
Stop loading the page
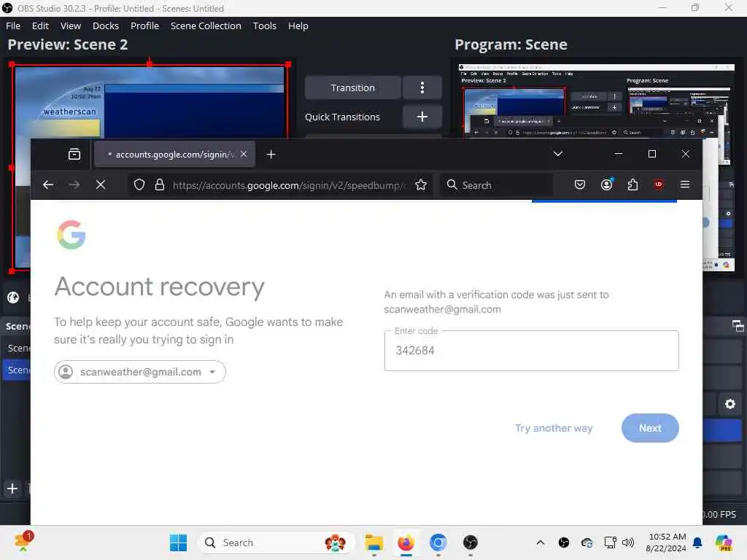(x=101, y=184)
